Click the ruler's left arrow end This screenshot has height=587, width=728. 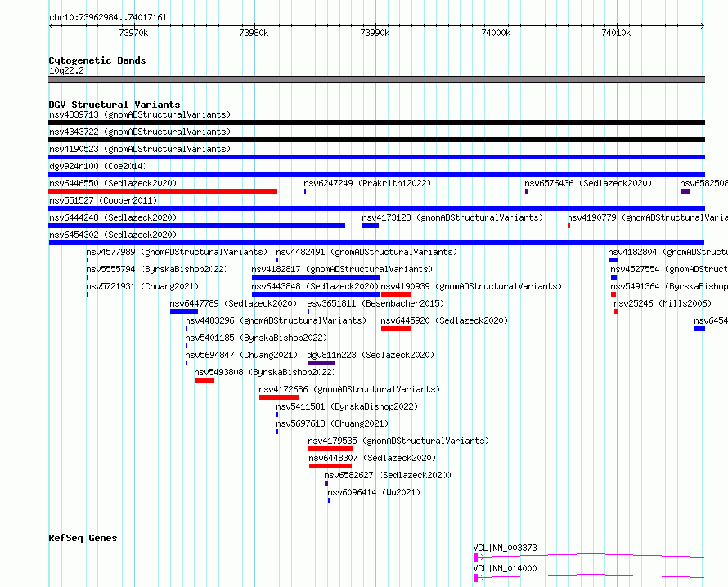tap(51, 25)
